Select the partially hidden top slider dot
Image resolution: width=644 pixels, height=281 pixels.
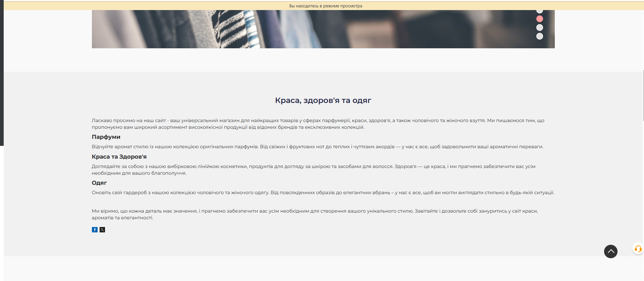(x=539, y=11)
